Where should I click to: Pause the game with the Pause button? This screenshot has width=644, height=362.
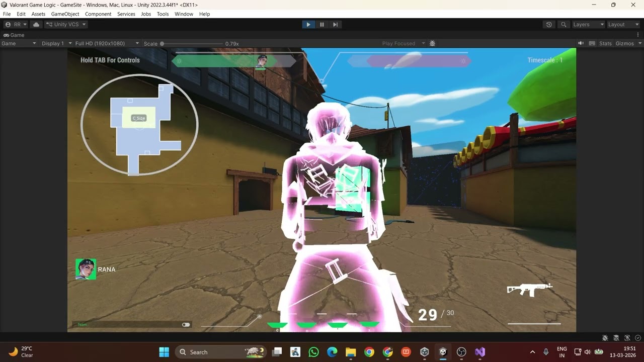pos(322,24)
